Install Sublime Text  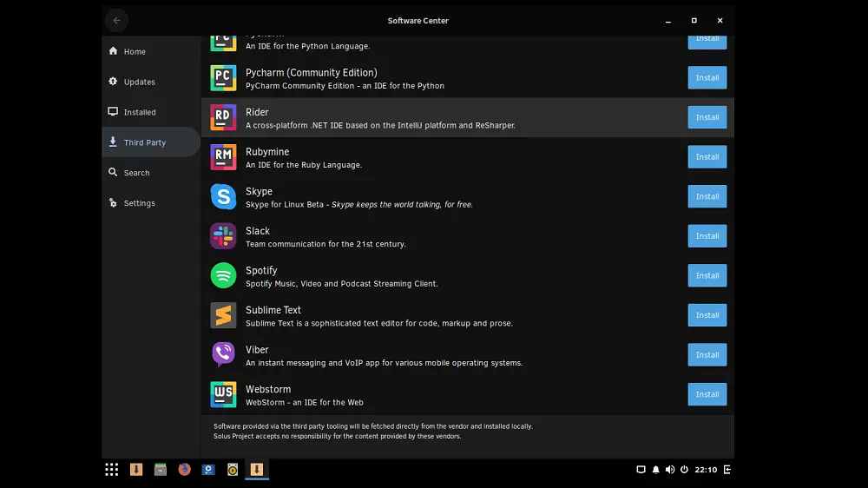707,315
